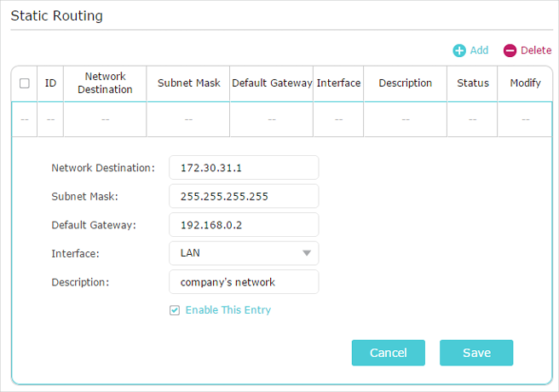Select the Default Gateway field with 192.168.0.2

pyautogui.click(x=244, y=224)
